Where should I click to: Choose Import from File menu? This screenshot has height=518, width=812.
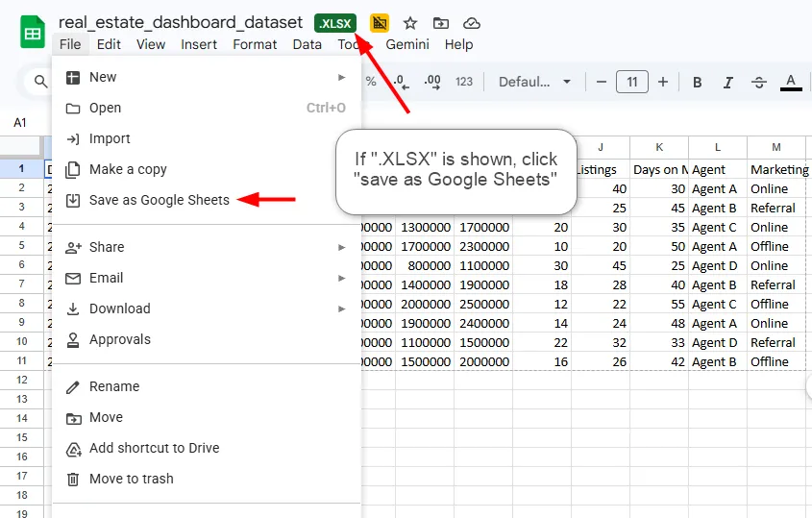(206, 138)
